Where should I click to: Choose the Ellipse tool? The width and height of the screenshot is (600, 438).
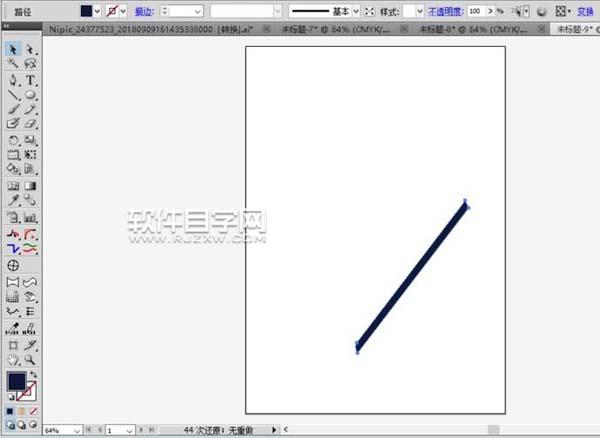[x=30, y=95]
